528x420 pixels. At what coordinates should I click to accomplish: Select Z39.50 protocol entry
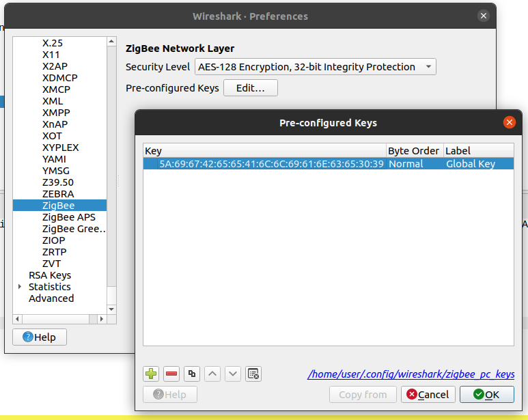[57, 182]
